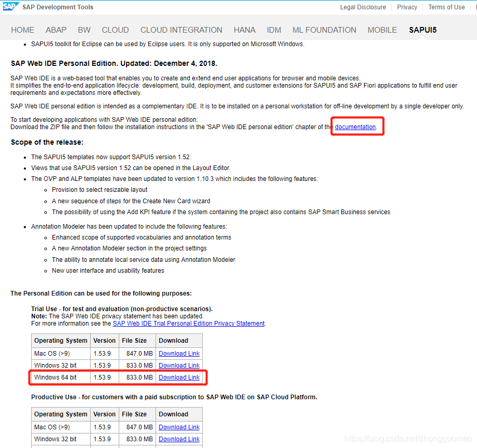The image size is (477, 448).
Task: Download Productive Use Mac OS version
Action: pyautogui.click(x=179, y=427)
